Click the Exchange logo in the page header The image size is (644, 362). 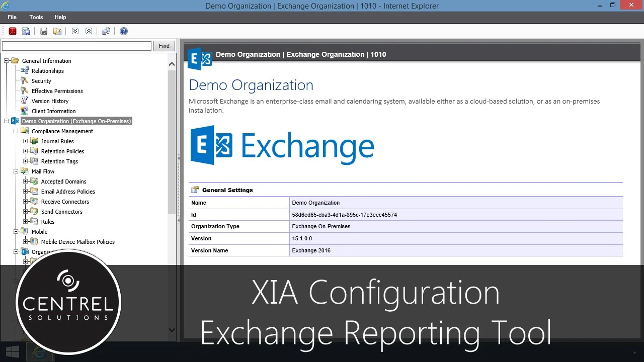tap(200, 59)
